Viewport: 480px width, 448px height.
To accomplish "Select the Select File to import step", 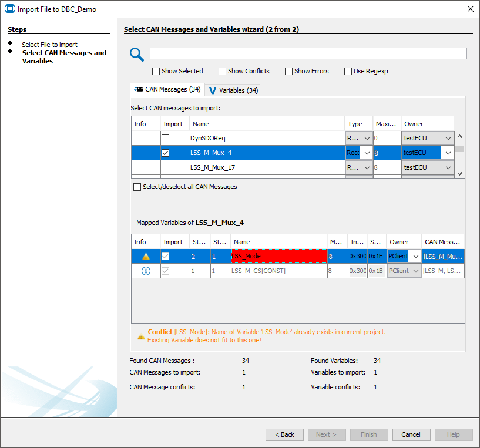I will tap(49, 45).
